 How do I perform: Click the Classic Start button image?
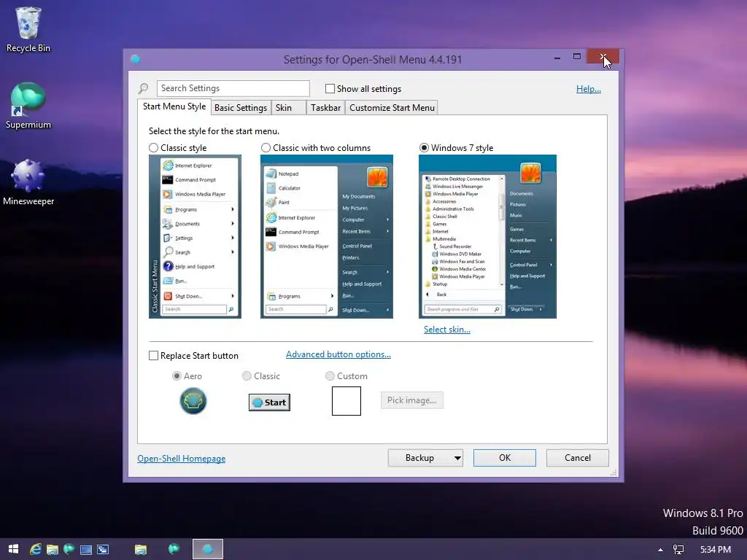tap(269, 402)
